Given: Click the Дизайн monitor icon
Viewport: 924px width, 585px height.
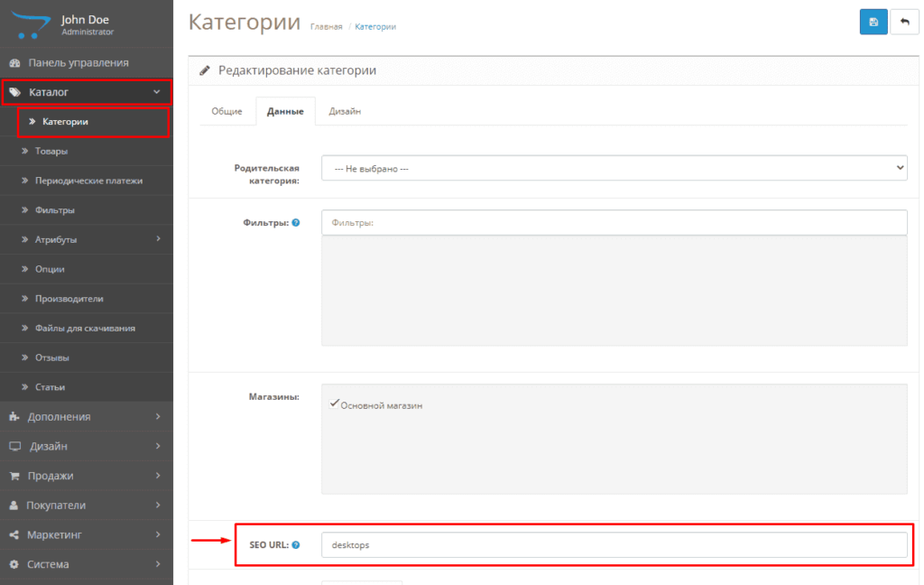Looking at the screenshot, I should click(13, 446).
